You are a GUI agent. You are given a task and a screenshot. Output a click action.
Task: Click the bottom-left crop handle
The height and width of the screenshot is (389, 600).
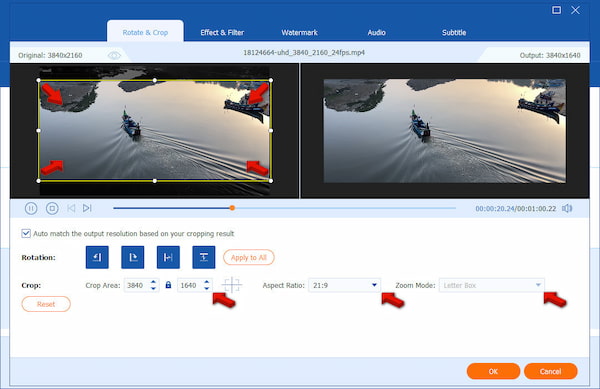click(x=38, y=181)
